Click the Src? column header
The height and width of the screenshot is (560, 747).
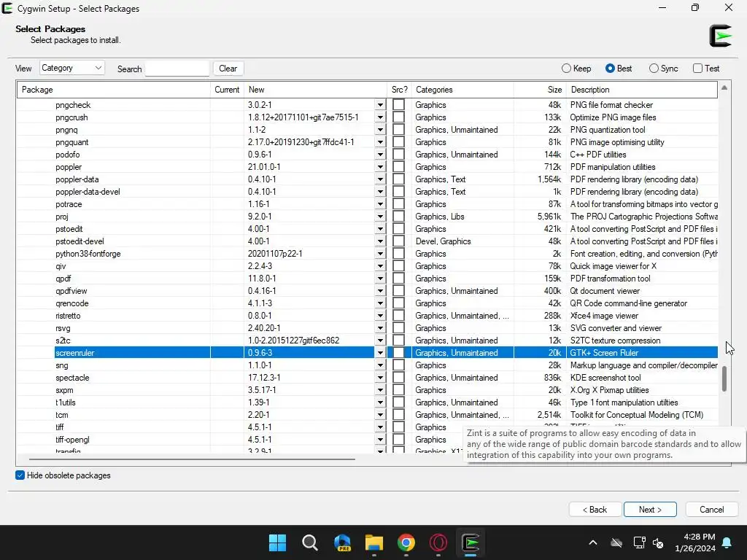(399, 90)
